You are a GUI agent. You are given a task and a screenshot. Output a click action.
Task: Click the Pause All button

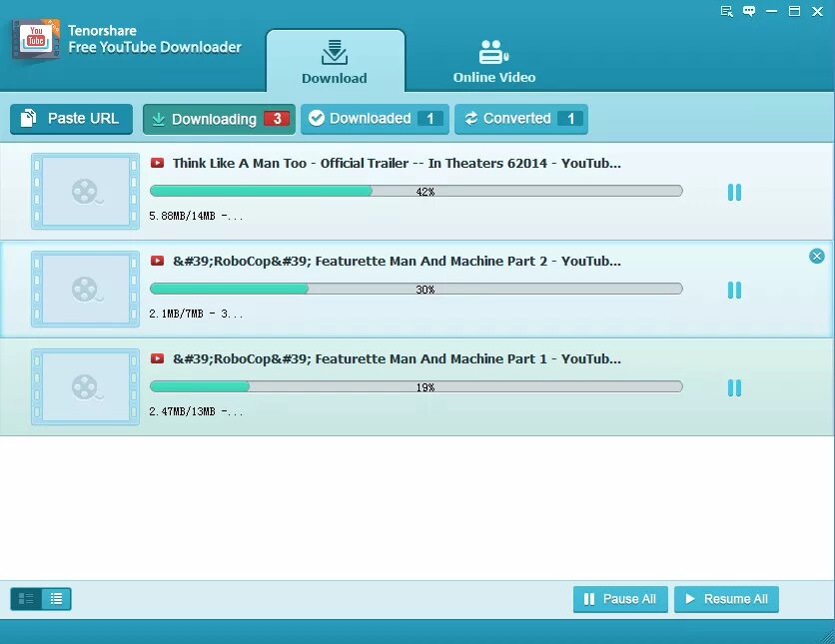tap(619, 599)
